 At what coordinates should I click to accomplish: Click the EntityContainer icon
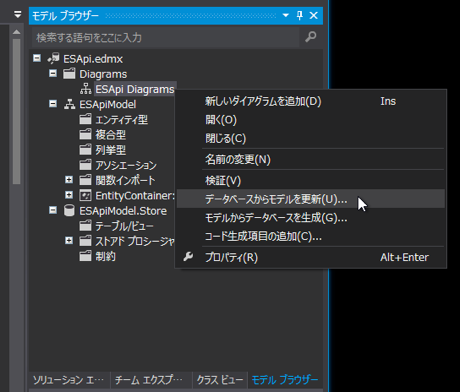[85, 195]
